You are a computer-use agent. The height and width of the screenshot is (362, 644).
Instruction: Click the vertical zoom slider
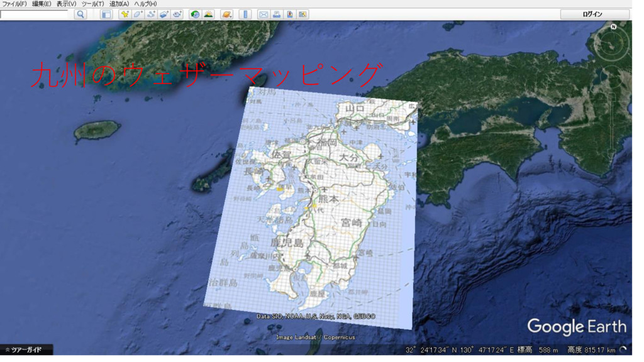click(x=611, y=126)
